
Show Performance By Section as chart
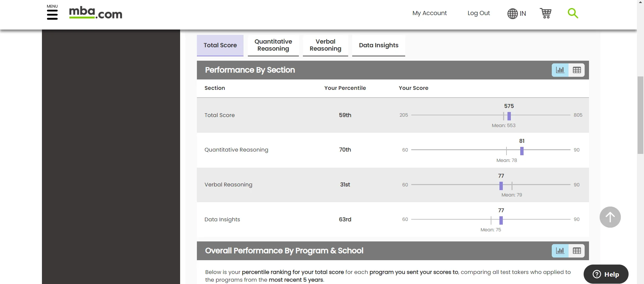click(560, 70)
